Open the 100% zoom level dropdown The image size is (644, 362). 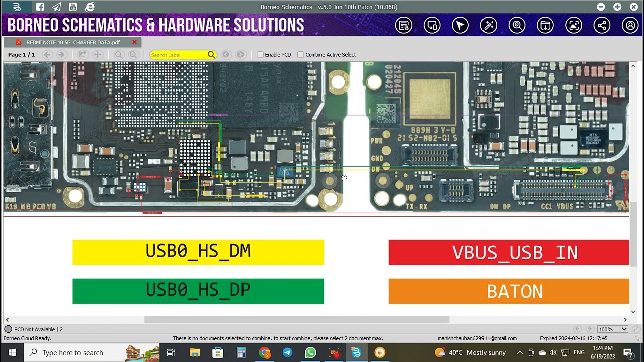[612, 329]
